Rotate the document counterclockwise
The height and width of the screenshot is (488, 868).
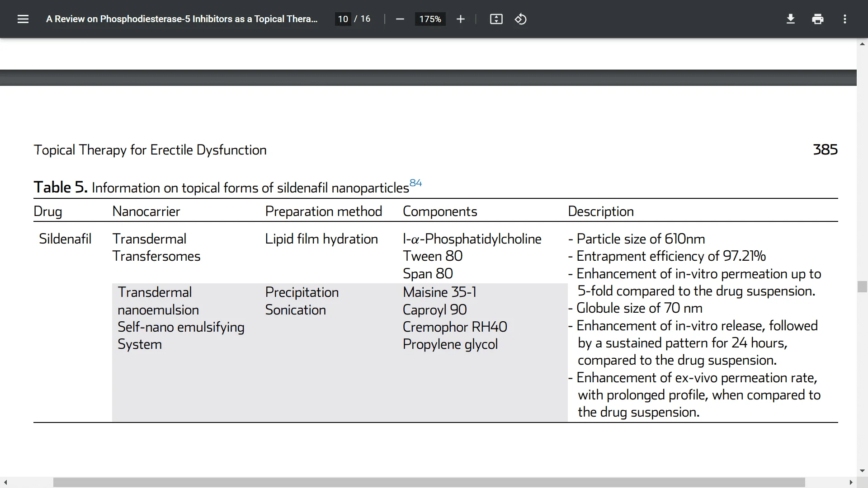coord(520,19)
